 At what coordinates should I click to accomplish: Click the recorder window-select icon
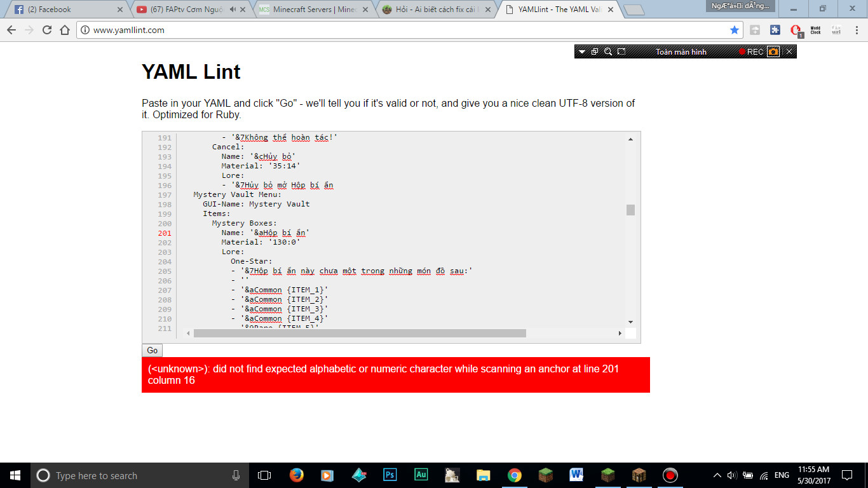click(x=595, y=52)
